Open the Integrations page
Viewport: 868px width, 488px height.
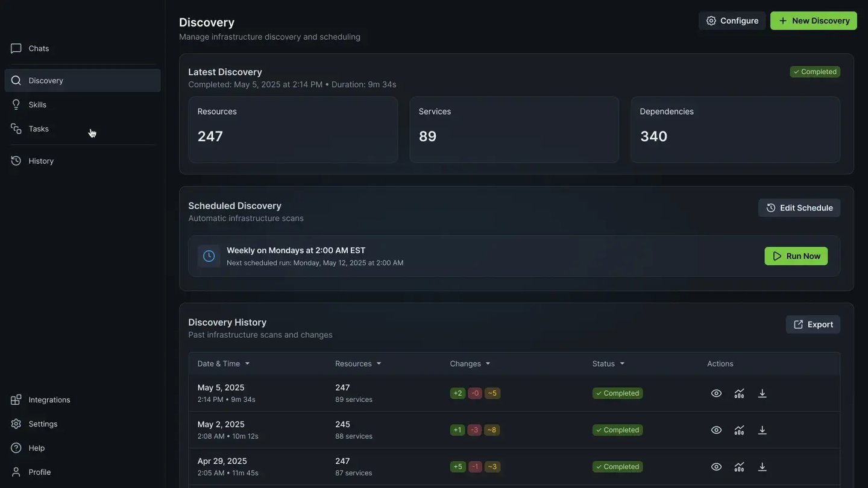point(49,400)
